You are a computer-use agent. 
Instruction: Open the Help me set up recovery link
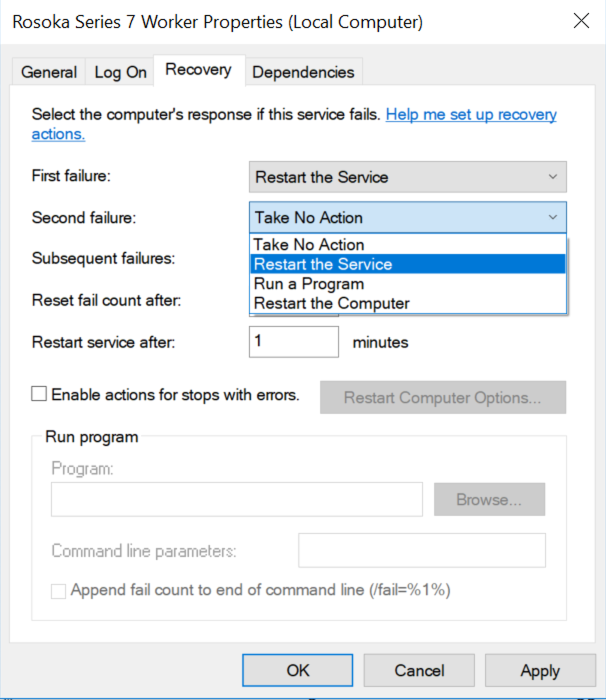pos(470,114)
